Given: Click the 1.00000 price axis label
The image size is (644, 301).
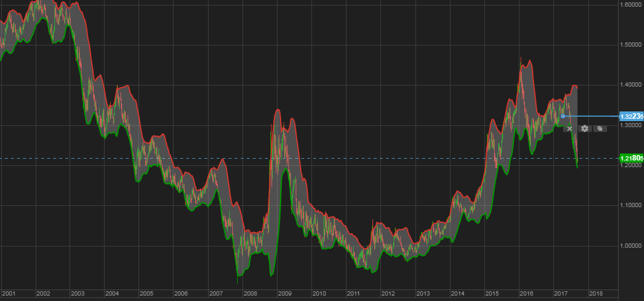Looking at the screenshot, I should (632, 246).
